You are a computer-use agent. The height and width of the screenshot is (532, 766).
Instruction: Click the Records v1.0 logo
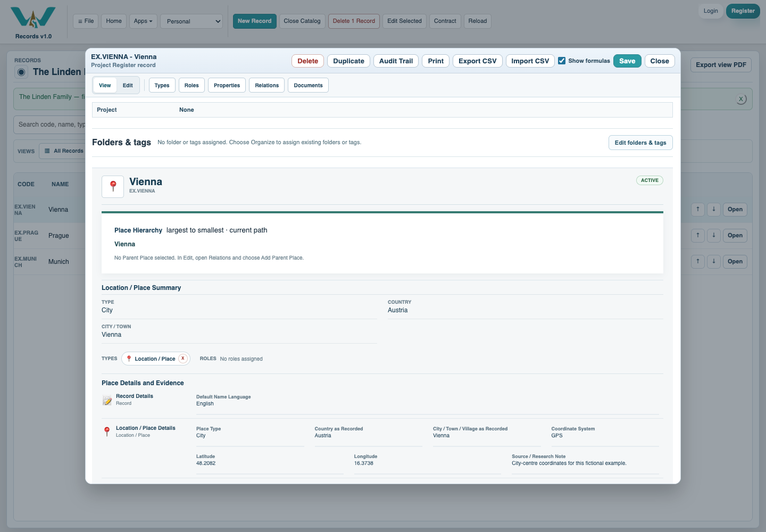[x=33, y=22]
